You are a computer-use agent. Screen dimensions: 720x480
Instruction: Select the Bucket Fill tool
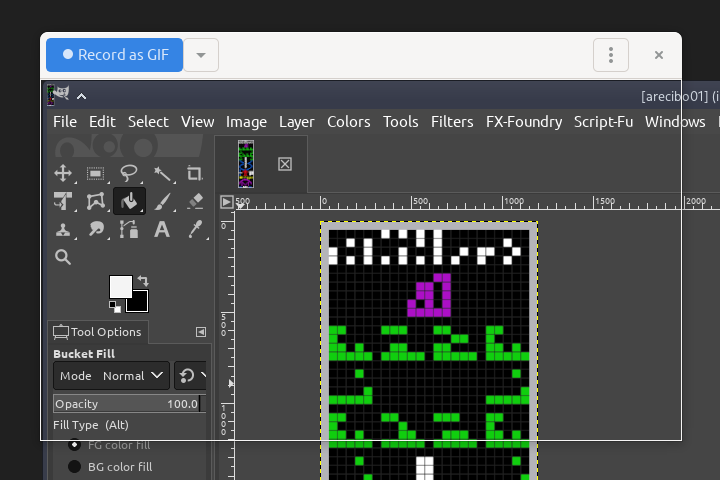click(x=129, y=201)
